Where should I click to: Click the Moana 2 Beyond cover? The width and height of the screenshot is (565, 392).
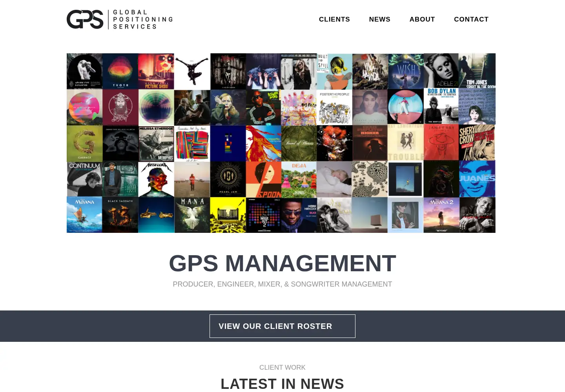[441, 215]
